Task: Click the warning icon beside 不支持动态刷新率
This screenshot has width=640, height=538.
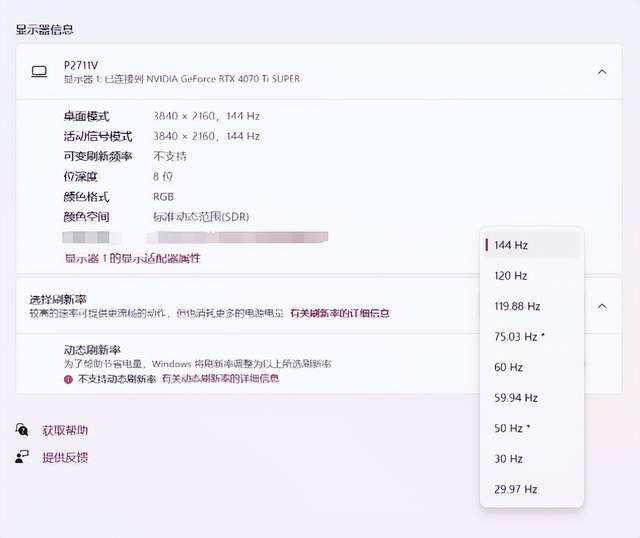Action: (68, 380)
